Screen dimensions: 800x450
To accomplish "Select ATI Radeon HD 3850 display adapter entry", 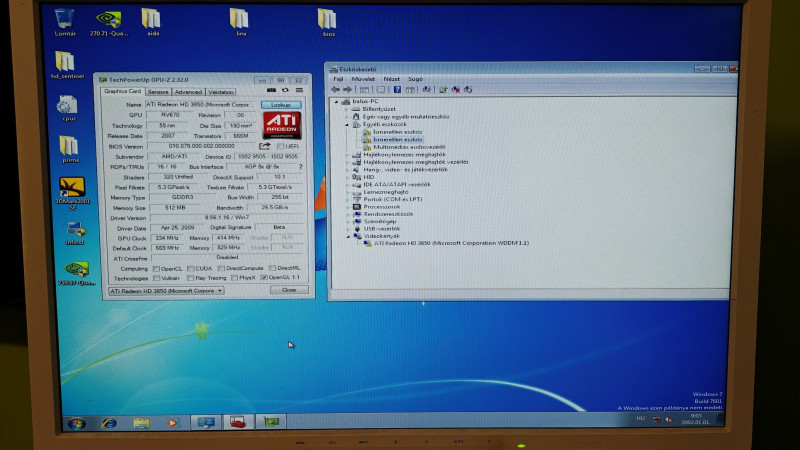I will tap(451, 243).
